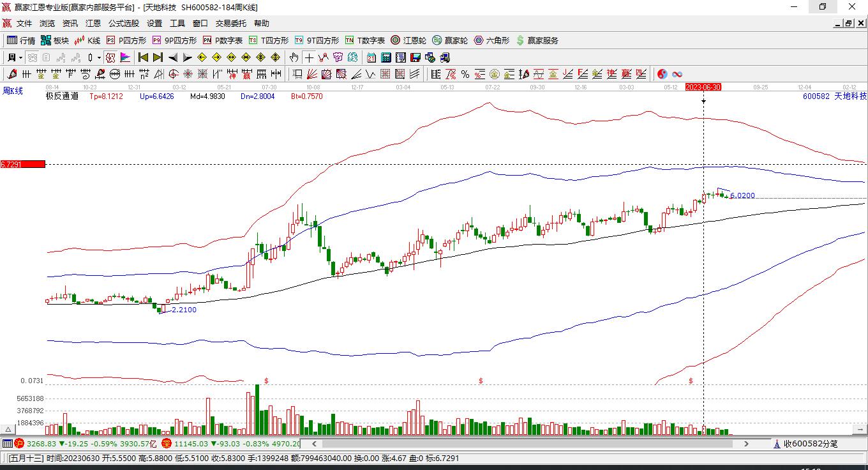Open the P四方形 tool

pos(126,40)
